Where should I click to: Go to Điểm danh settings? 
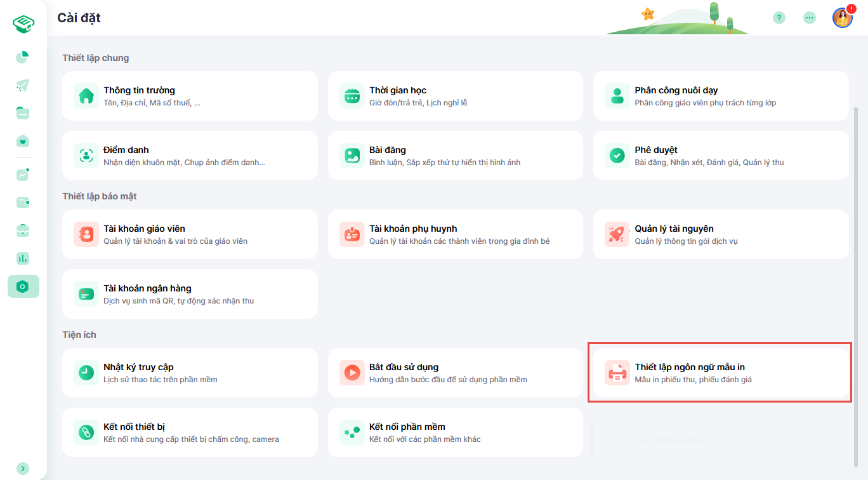190,156
